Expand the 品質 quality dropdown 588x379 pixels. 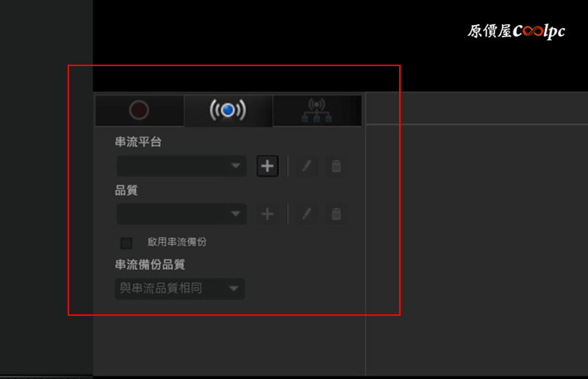[182, 214]
